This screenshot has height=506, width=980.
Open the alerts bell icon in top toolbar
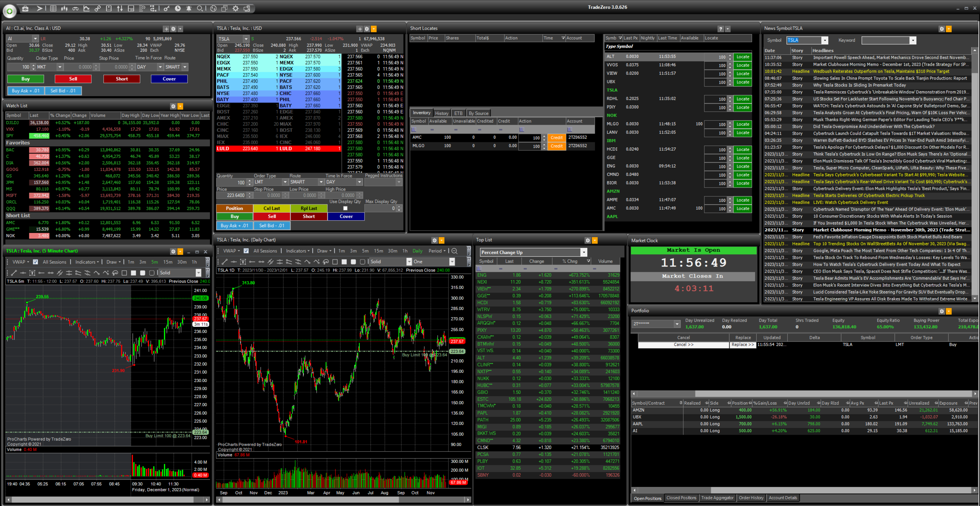pyautogui.click(x=189, y=8)
